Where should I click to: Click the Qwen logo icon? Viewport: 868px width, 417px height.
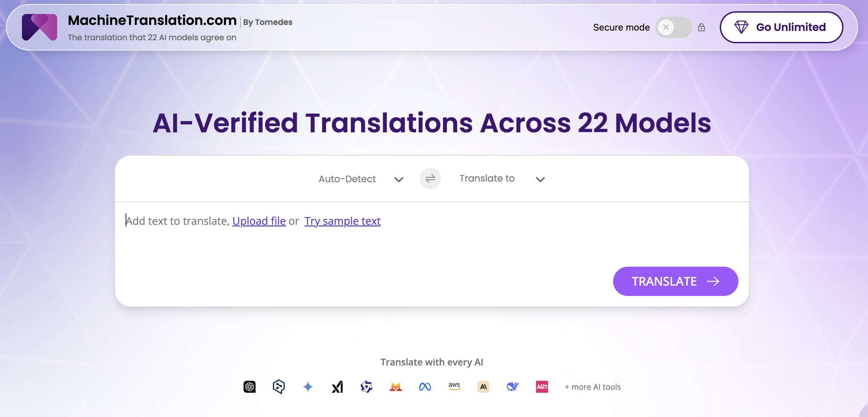[366, 387]
